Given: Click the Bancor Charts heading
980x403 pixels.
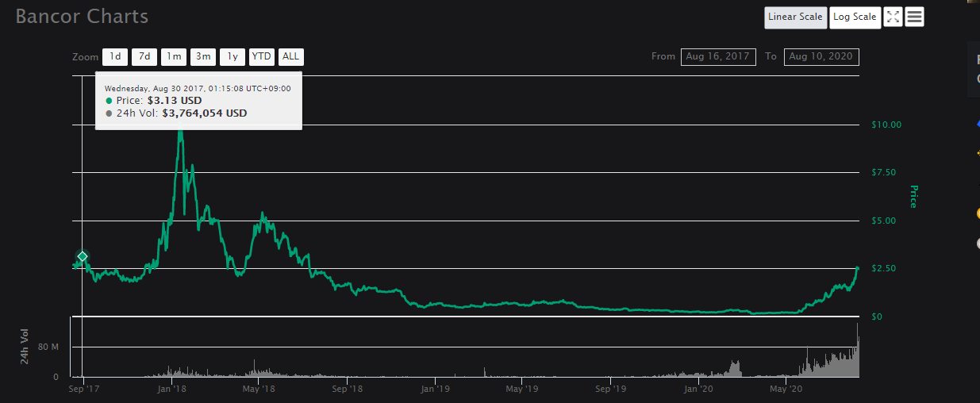Looking at the screenshot, I should pos(82,16).
